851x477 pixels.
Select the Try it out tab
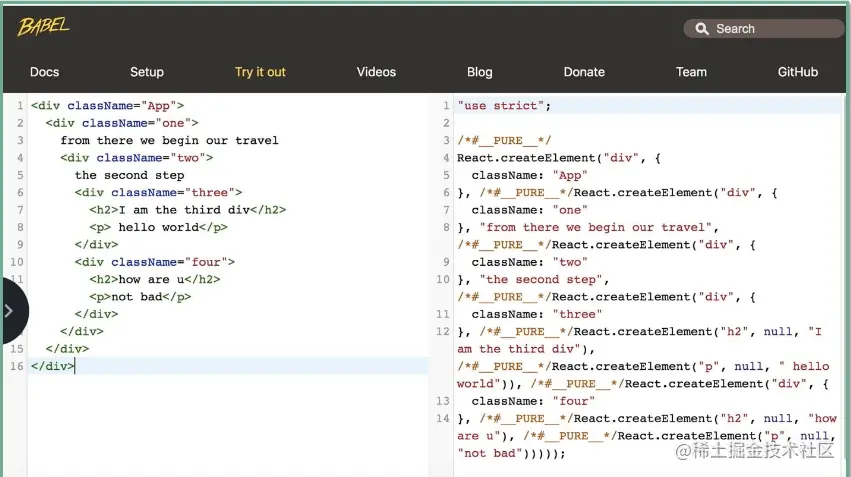(260, 72)
